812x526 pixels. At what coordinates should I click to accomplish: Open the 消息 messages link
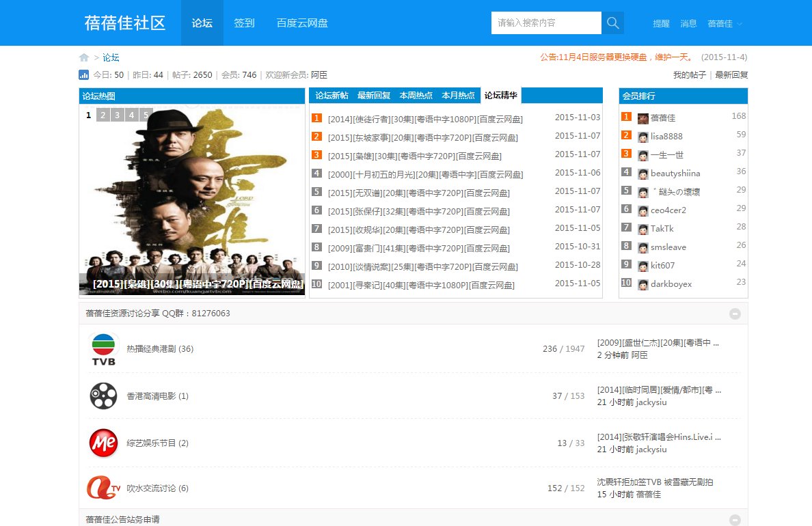pyautogui.click(x=688, y=24)
